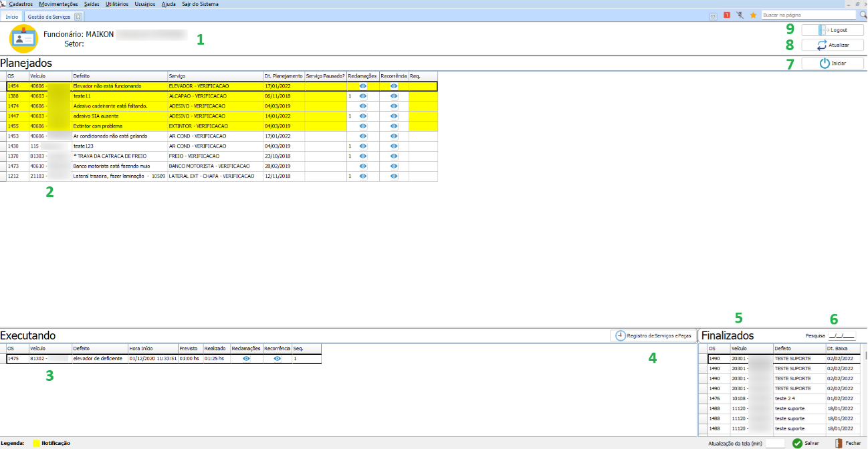Click the Logout button

click(x=833, y=30)
